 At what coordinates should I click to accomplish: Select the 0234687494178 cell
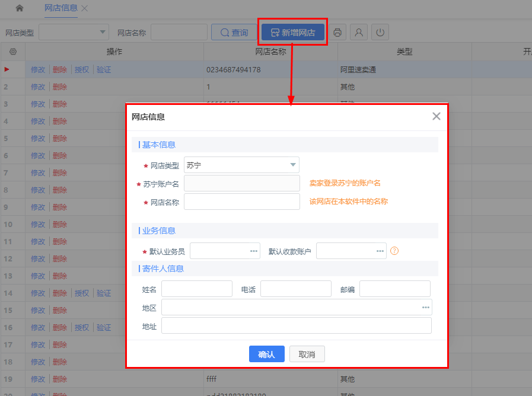[271, 69]
